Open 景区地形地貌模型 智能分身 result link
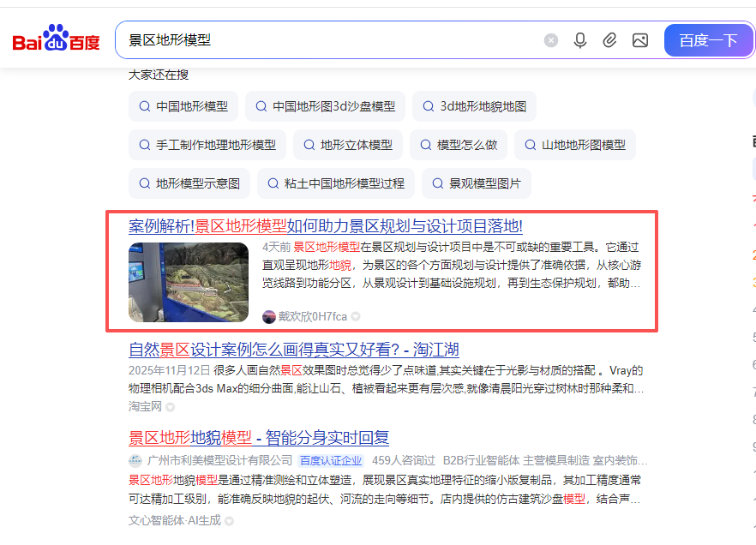The image size is (756, 545). pyautogui.click(x=258, y=439)
